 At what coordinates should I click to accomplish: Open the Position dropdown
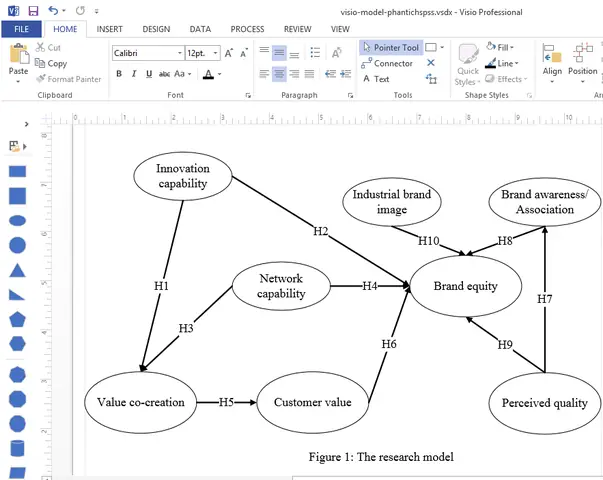click(x=583, y=63)
